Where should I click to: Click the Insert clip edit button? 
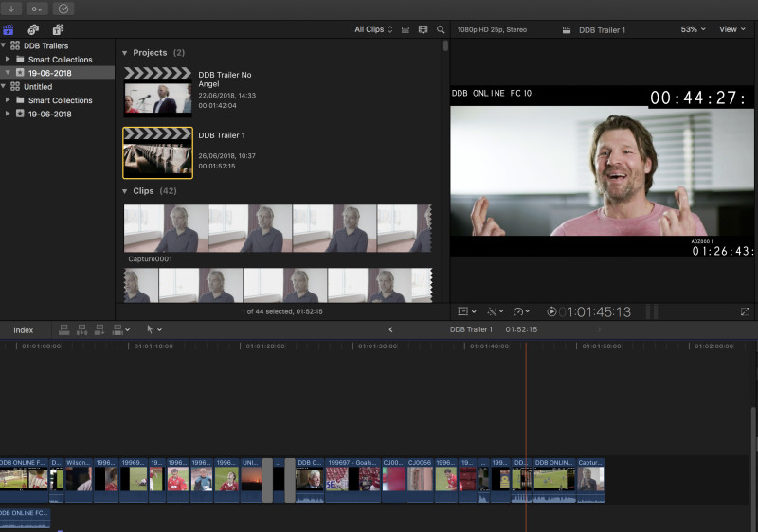tap(81, 329)
